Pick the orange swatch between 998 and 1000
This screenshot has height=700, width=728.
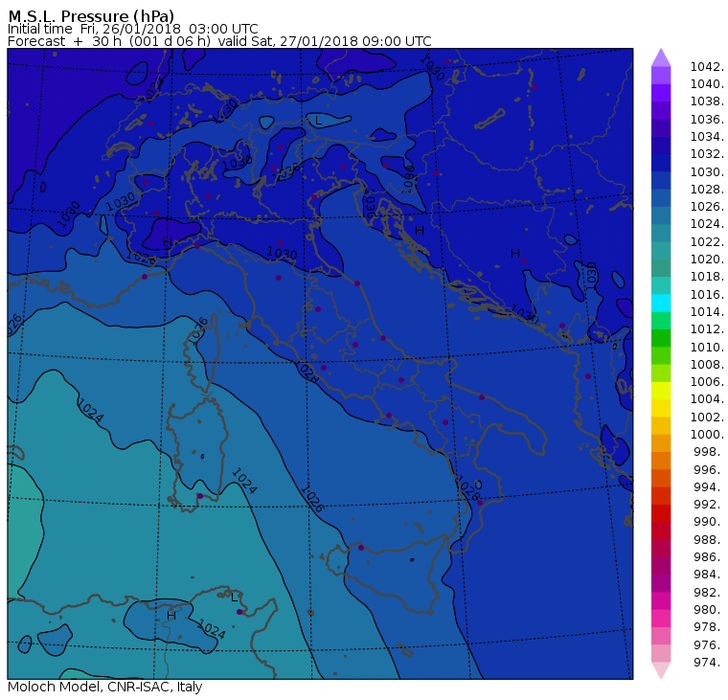pyautogui.click(x=661, y=443)
